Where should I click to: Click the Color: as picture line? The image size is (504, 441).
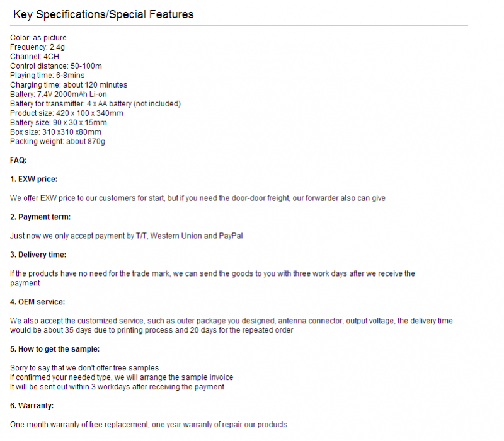[38, 38]
